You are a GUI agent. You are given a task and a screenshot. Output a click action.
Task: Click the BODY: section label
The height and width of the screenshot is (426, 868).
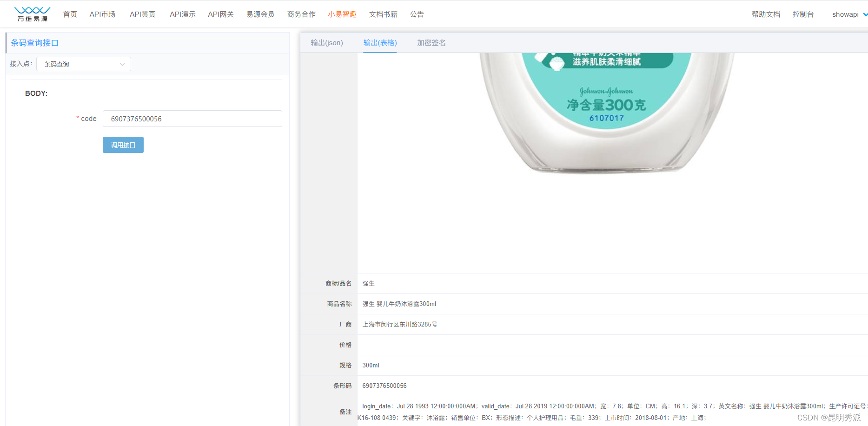(36, 93)
